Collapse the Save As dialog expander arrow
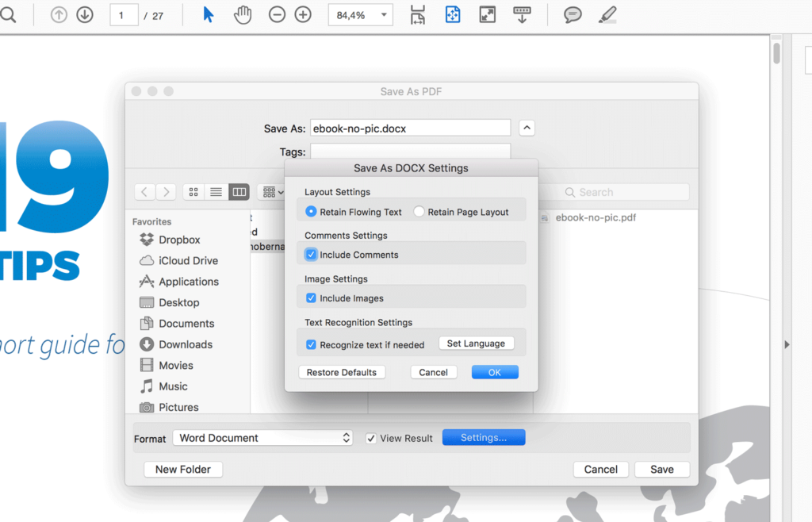The image size is (812, 522). click(527, 128)
